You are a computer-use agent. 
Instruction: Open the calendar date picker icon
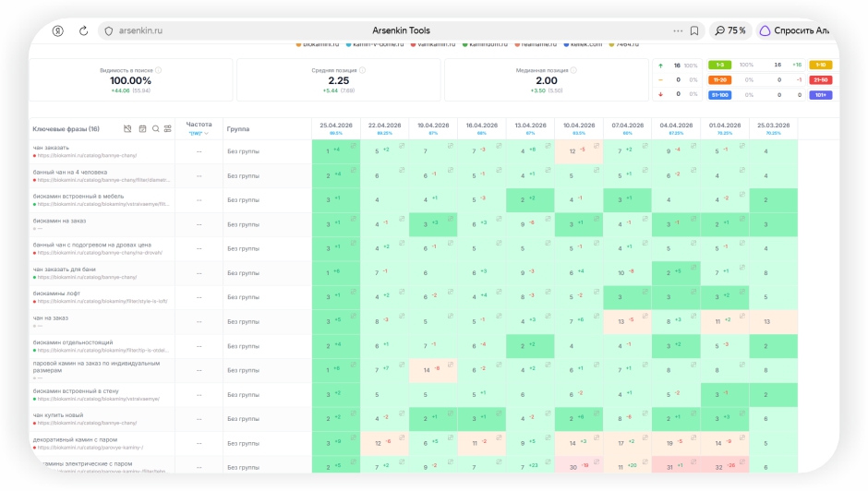click(142, 129)
